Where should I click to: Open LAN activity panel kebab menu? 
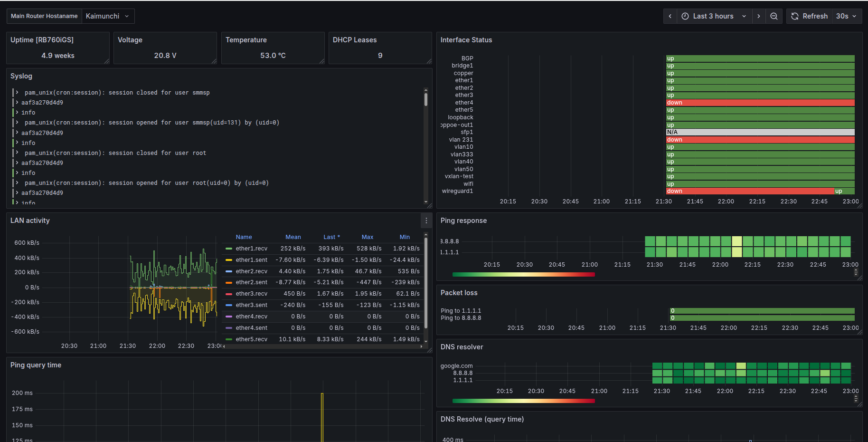[426, 220]
